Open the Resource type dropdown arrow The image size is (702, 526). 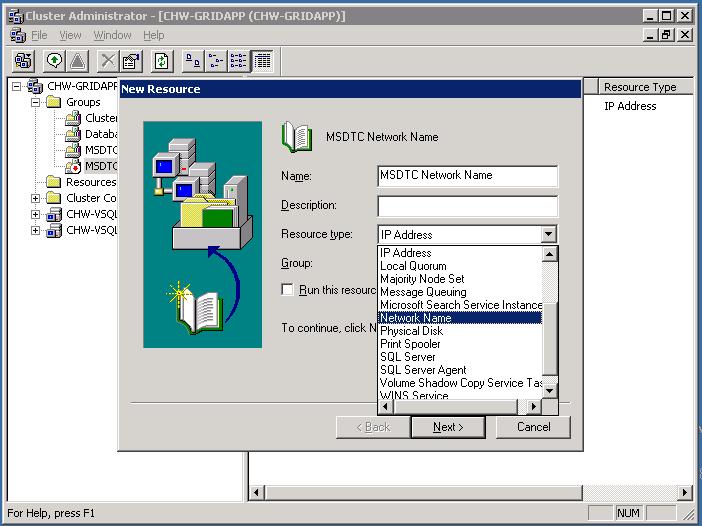coord(548,235)
